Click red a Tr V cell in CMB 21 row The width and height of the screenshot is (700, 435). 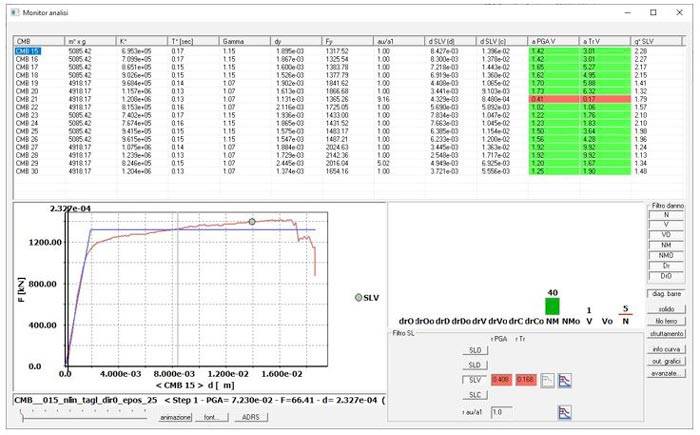[x=605, y=99]
